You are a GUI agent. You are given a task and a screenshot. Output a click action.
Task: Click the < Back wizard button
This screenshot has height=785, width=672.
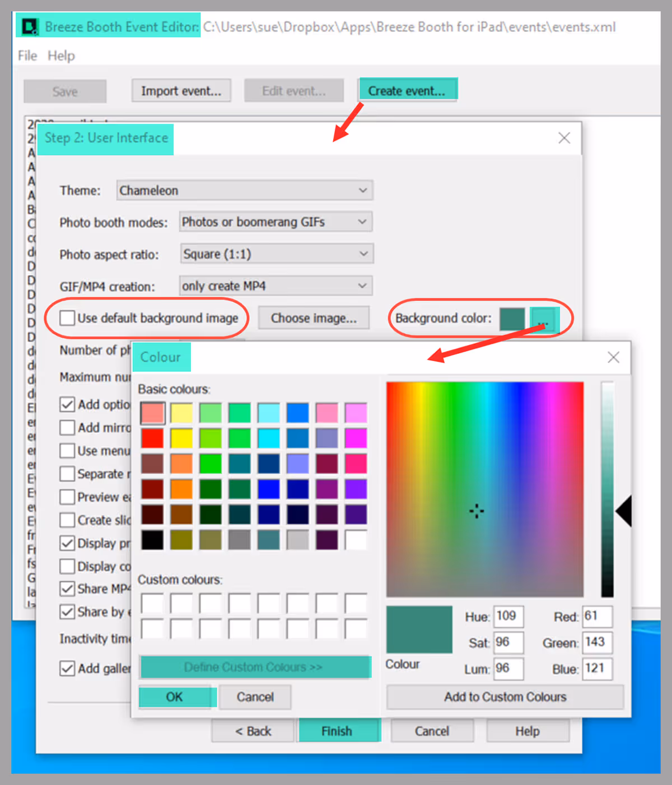pos(253,731)
